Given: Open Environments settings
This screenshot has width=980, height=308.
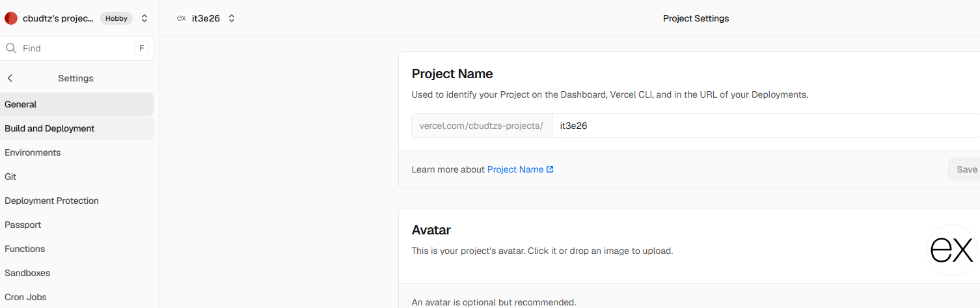Looking at the screenshot, I should pos(77,152).
